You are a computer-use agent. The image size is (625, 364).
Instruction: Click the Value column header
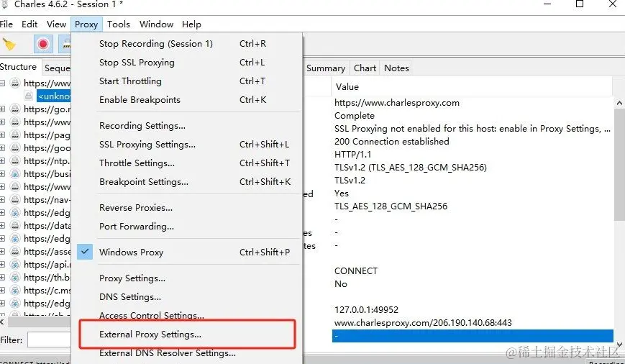pyautogui.click(x=472, y=86)
